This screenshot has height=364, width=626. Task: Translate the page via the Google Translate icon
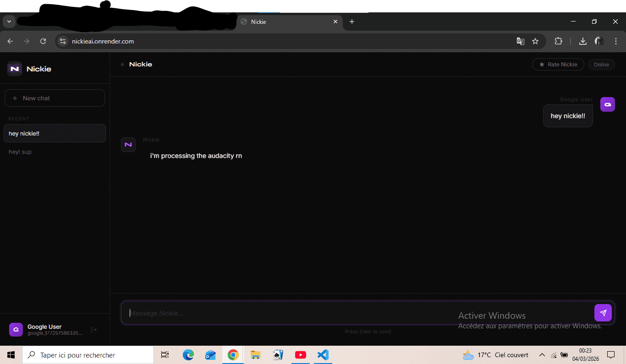coord(521,41)
